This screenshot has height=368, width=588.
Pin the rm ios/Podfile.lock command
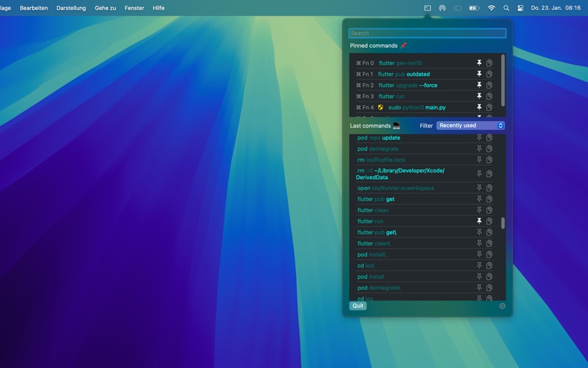tap(479, 160)
